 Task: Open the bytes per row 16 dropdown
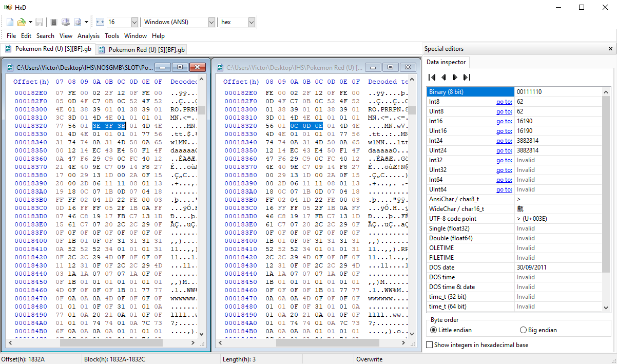[134, 22]
